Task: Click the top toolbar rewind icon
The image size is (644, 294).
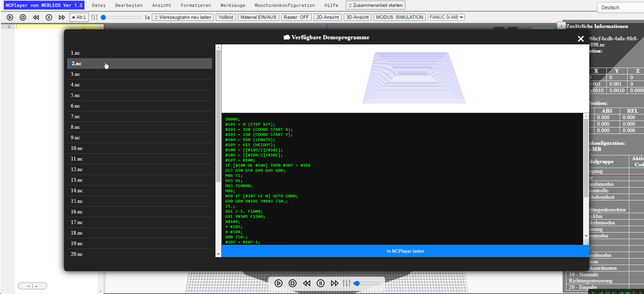Action: tap(36, 17)
